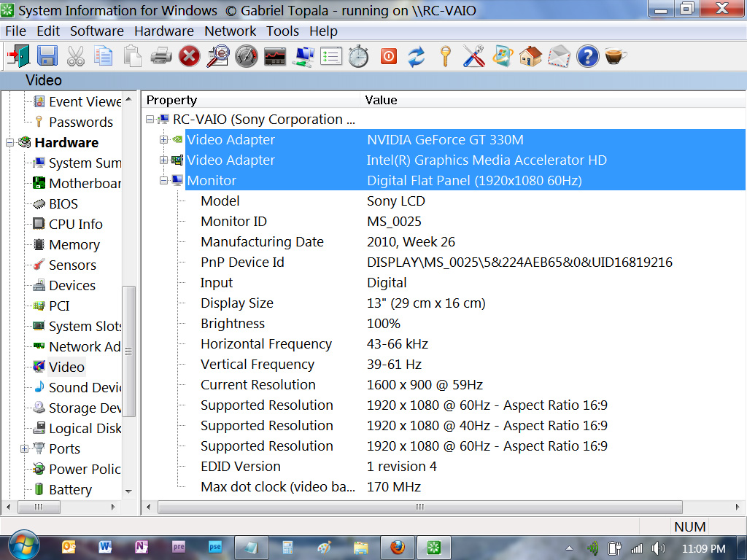Open Word from the taskbar
Image resolution: width=747 pixels, height=560 pixels.
click(x=105, y=548)
